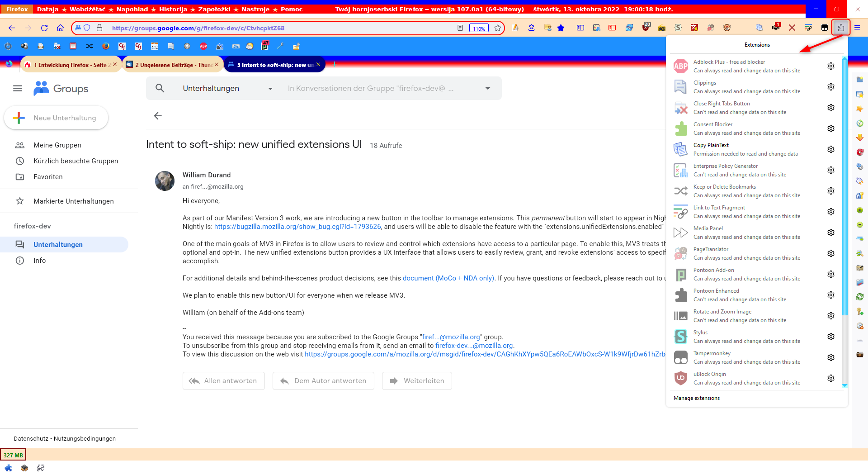Click Dem Autor antworten button
The height and width of the screenshot is (475, 868).
(x=323, y=381)
